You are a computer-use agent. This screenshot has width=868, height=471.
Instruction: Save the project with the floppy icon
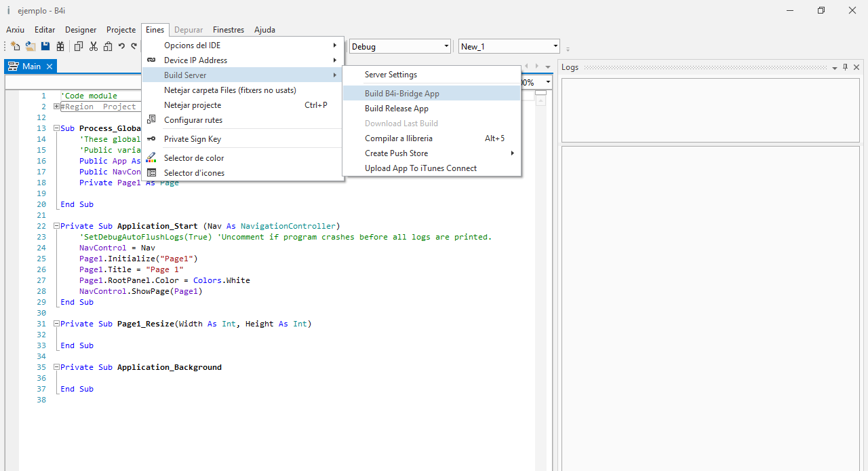point(45,47)
